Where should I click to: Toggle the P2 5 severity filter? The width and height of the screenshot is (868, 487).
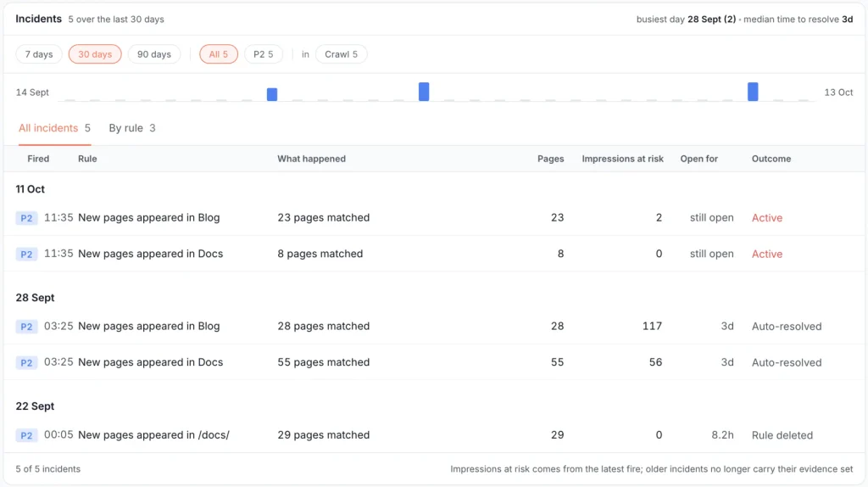263,54
